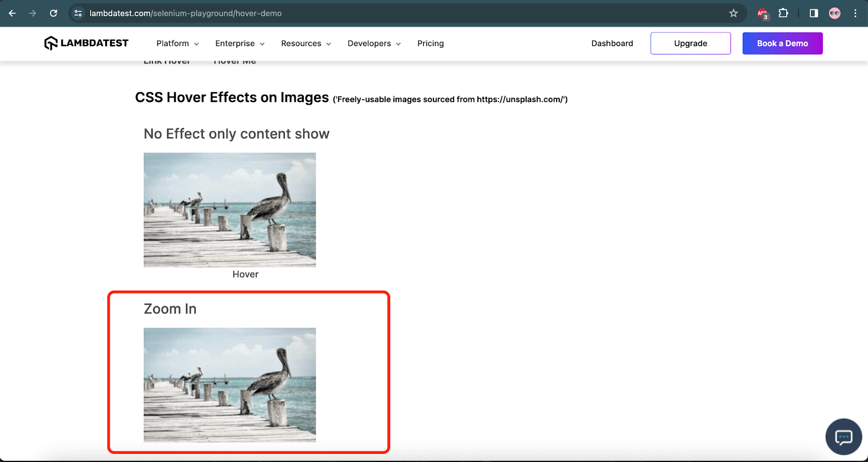868x462 pixels.
Task: Expand the Developers menu
Action: click(x=374, y=43)
